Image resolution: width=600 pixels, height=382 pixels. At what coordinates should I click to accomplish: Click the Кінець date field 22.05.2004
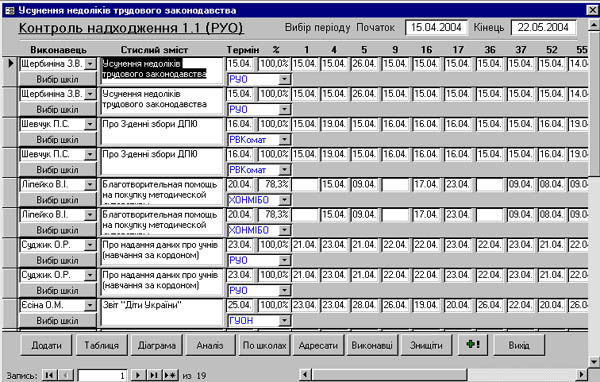[543, 27]
